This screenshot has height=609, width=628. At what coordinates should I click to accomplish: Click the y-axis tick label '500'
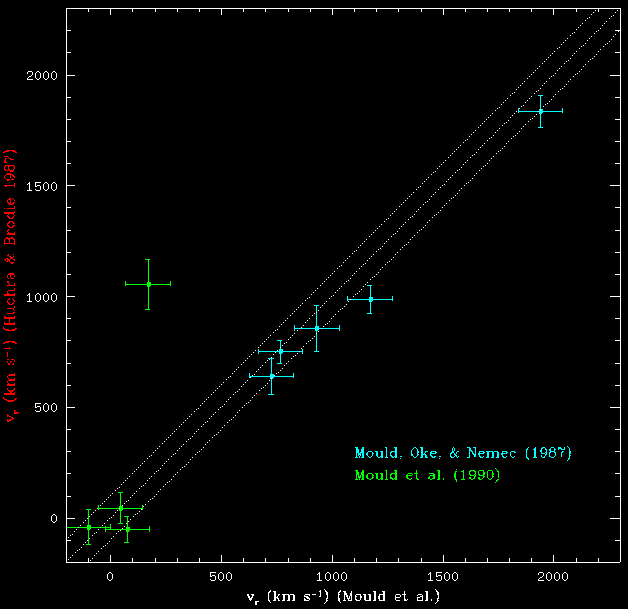tap(46, 408)
